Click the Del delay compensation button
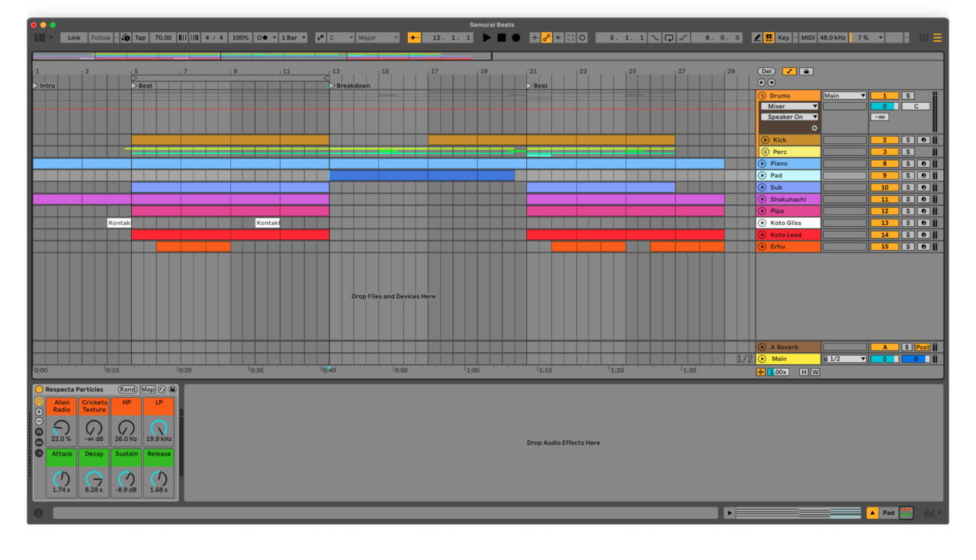 click(x=766, y=72)
